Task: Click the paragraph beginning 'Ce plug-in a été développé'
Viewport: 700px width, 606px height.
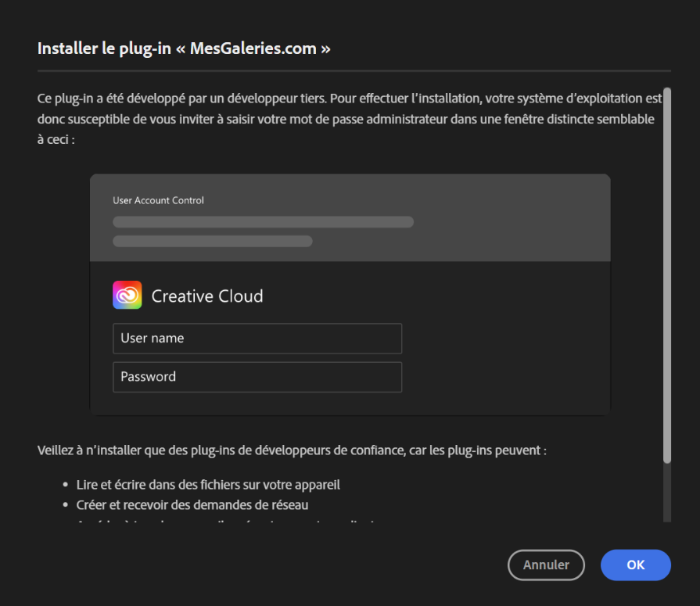Action: coord(350,119)
